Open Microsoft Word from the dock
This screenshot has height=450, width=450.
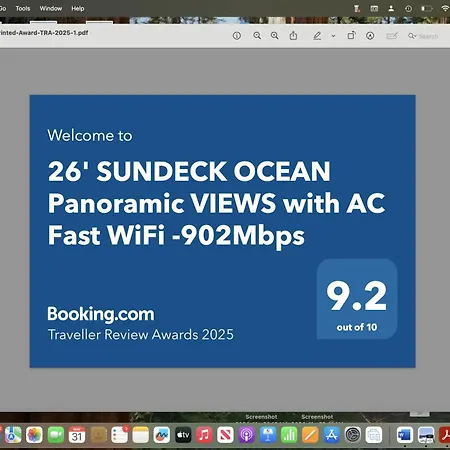click(405, 435)
